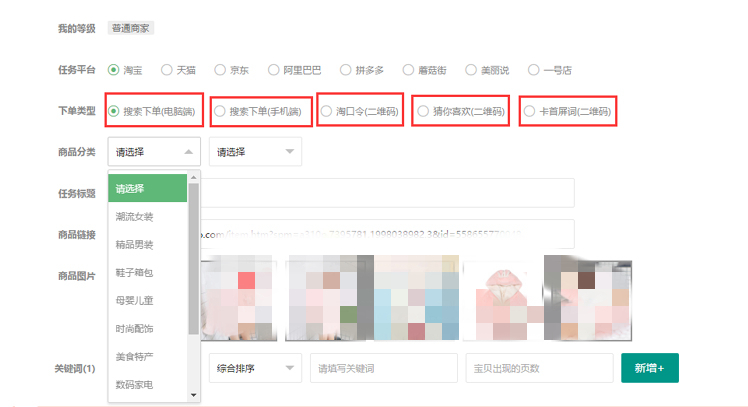This screenshot has width=748, height=407.
Task: Choose 母婴儿童 from the category list
Action: pos(135,300)
